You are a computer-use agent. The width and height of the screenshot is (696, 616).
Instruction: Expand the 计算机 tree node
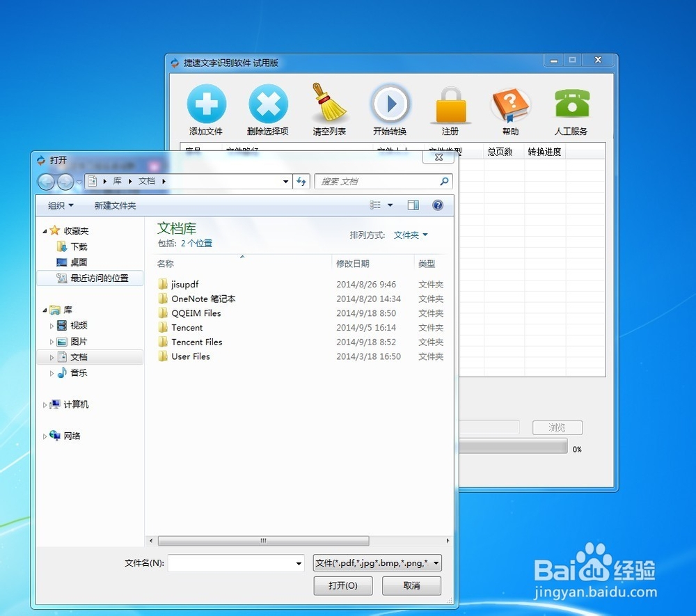pos(45,404)
